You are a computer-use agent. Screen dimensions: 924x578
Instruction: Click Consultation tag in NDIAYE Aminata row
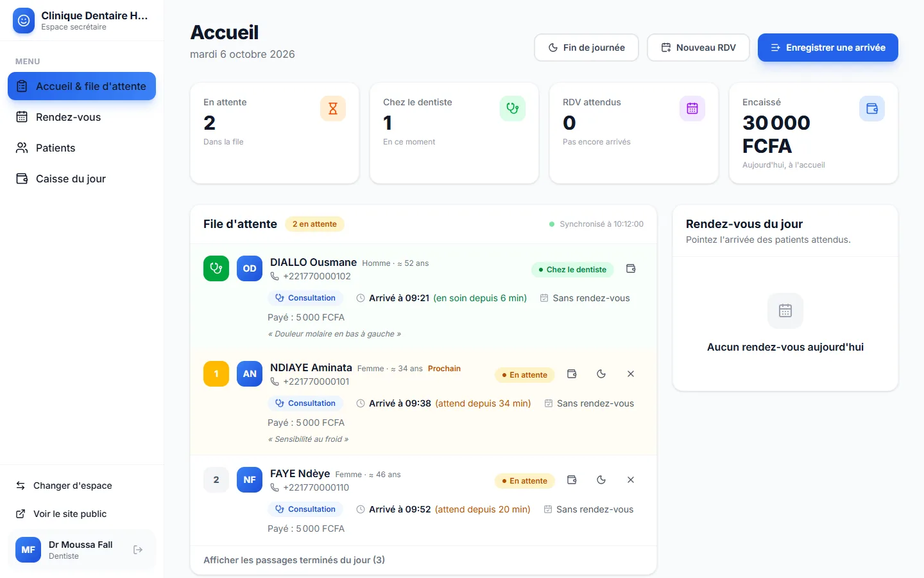coord(305,403)
